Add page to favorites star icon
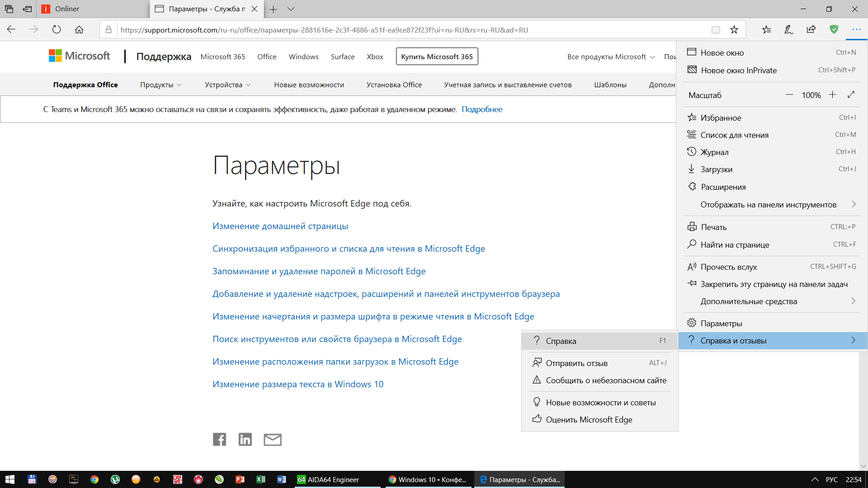The width and height of the screenshot is (868, 488). click(734, 30)
